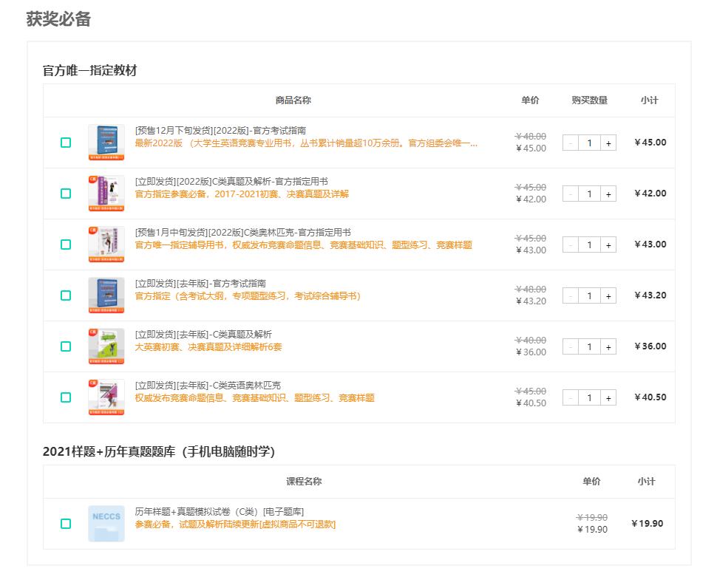Viewport: 717px width, 588px height.
Task: Click orange description of 去年版官方考试指南
Action: click(248, 296)
